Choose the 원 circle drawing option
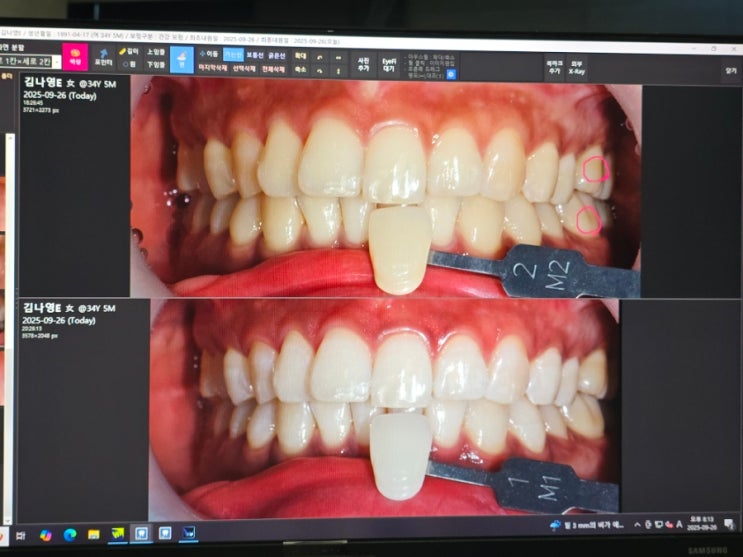This screenshot has width=743, height=557. pyautogui.click(x=129, y=64)
